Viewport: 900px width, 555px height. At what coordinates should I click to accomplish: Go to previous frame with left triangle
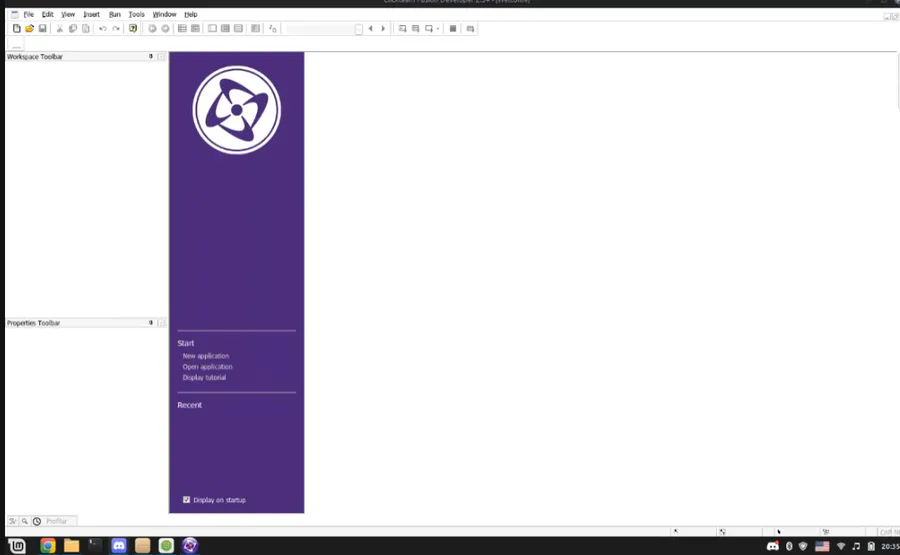coord(370,28)
